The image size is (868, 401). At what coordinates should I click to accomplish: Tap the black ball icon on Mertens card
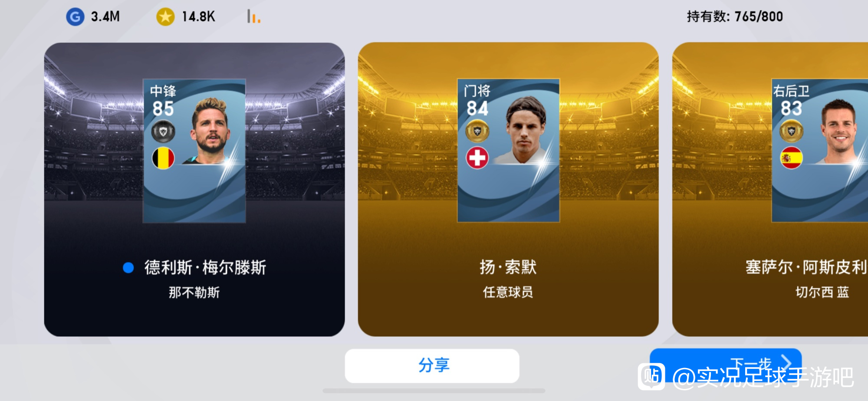coord(163,131)
